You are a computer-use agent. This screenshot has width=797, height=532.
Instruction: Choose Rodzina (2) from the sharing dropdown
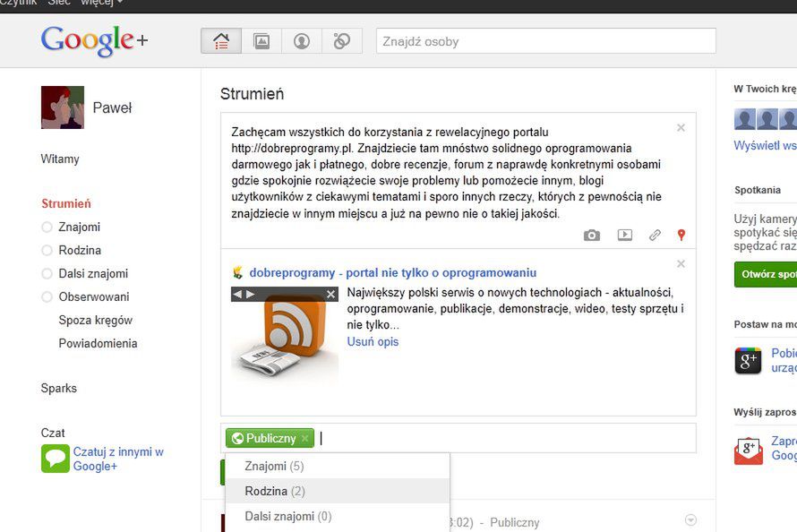coord(338,491)
